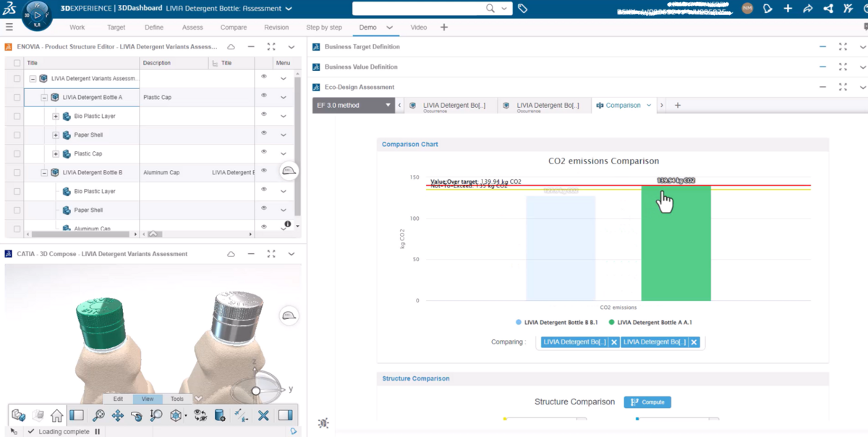Open the Video dashboard tab
The width and height of the screenshot is (868, 437).
419,27
